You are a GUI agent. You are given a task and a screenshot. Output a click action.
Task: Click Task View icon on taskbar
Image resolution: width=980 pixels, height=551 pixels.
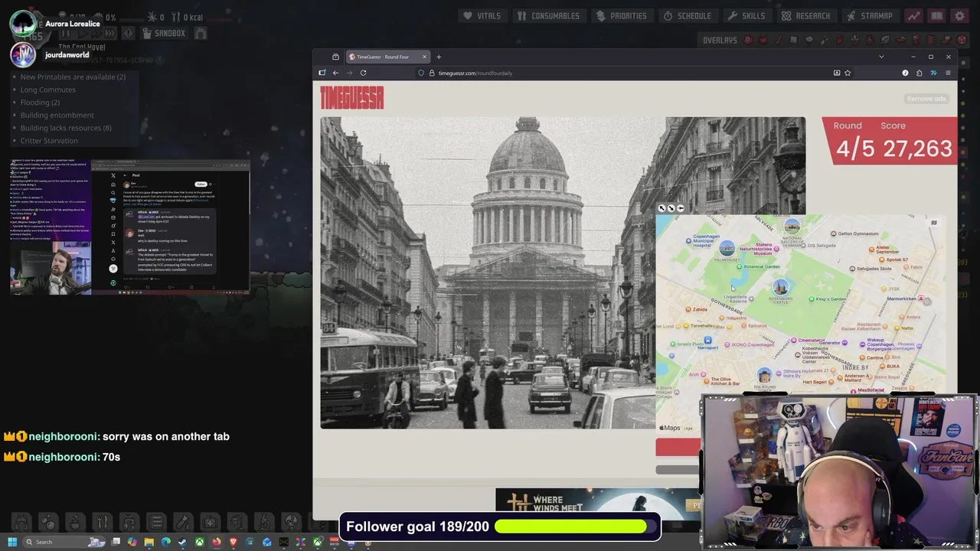pyautogui.click(x=116, y=542)
